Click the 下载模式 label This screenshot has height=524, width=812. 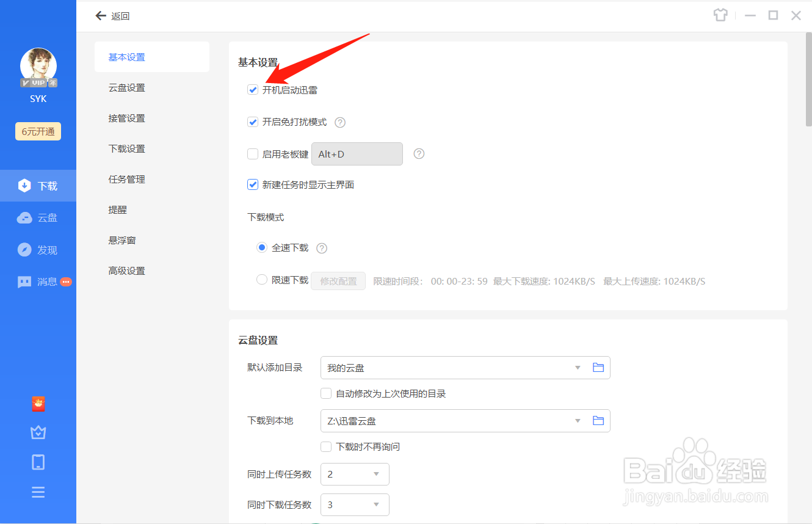coord(266,217)
